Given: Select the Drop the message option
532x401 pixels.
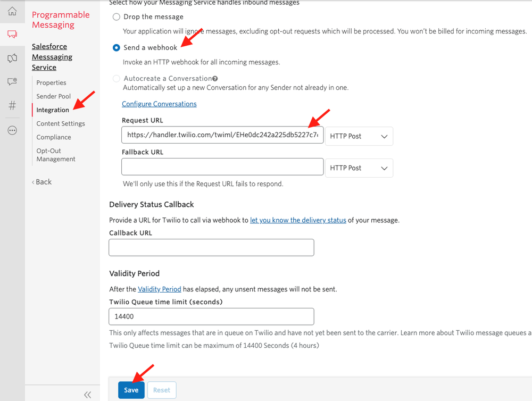Looking at the screenshot, I should click(115, 16).
